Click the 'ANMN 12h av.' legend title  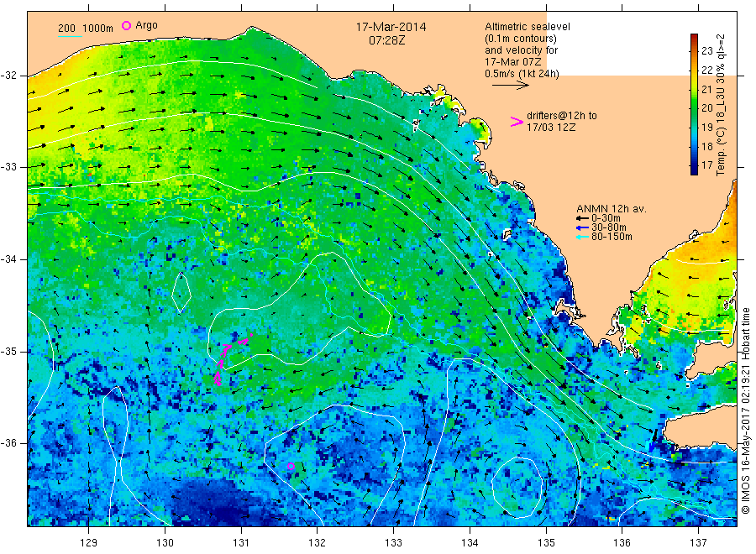tap(612, 209)
